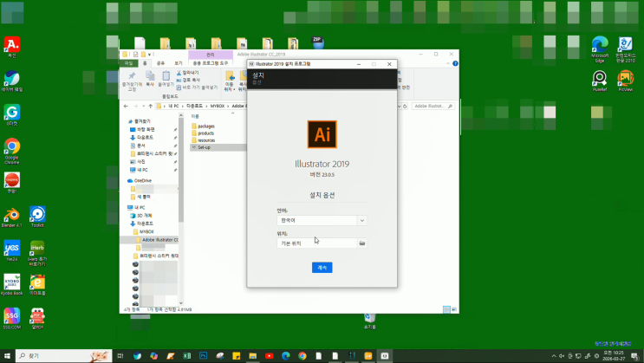Open Google Chrome desktop shortcut

tap(12, 151)
